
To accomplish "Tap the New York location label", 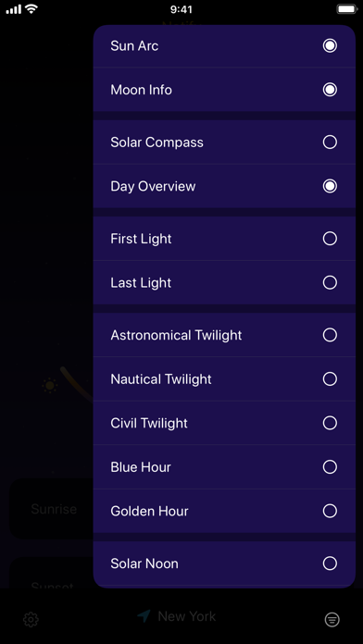I will click(x=187, y=616).
